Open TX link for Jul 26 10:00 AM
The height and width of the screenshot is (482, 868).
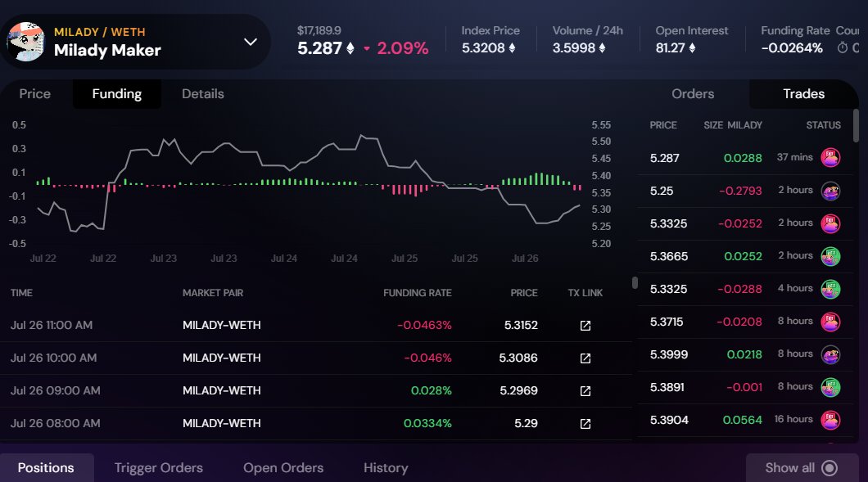(585, 358)
